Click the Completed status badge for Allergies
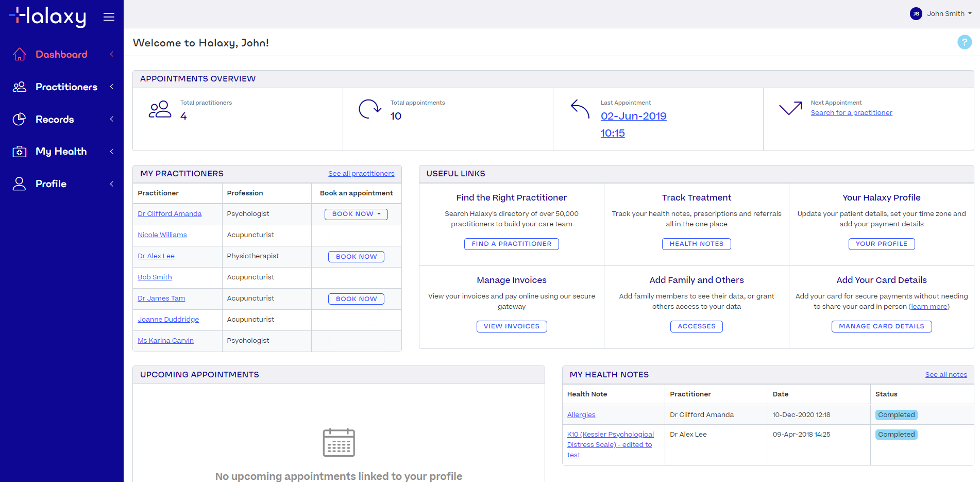Viewport: 980px width, 482px height. click(896, 414)
